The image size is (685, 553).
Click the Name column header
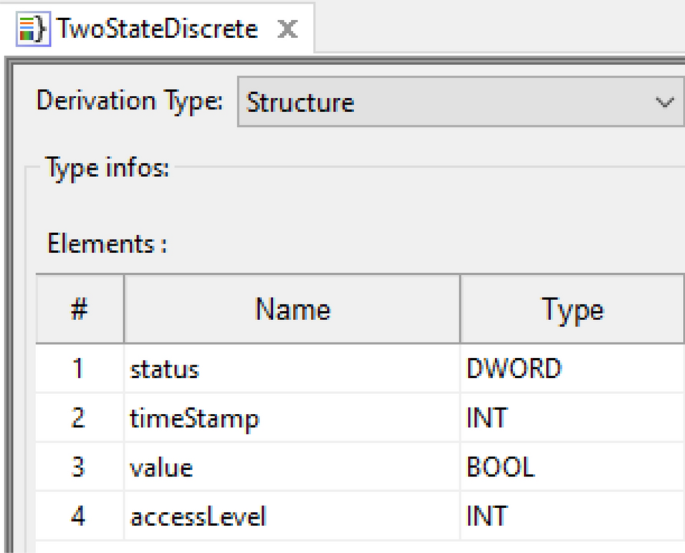[291, 310]
